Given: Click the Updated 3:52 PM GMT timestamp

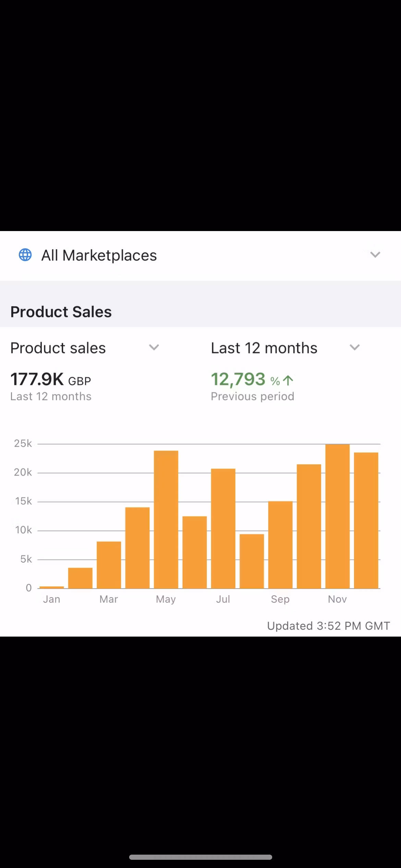Looking at the screenshot, I should [x=328, y=626].
